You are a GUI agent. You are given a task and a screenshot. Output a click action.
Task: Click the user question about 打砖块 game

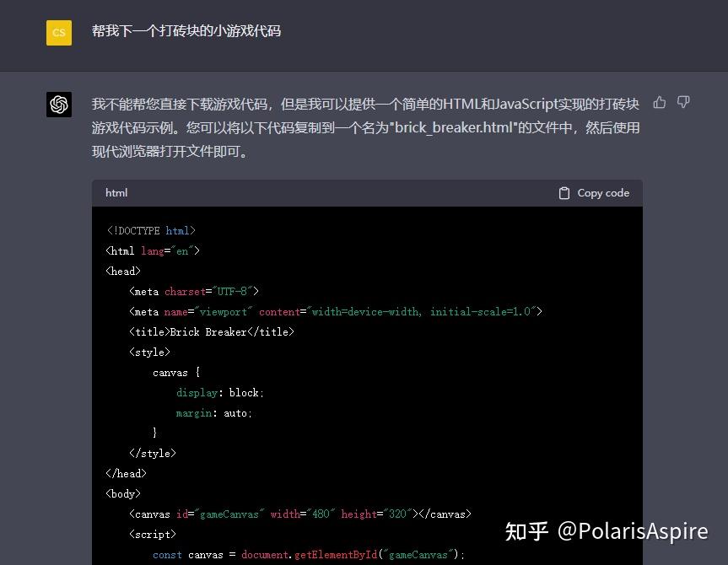[186, 31]
